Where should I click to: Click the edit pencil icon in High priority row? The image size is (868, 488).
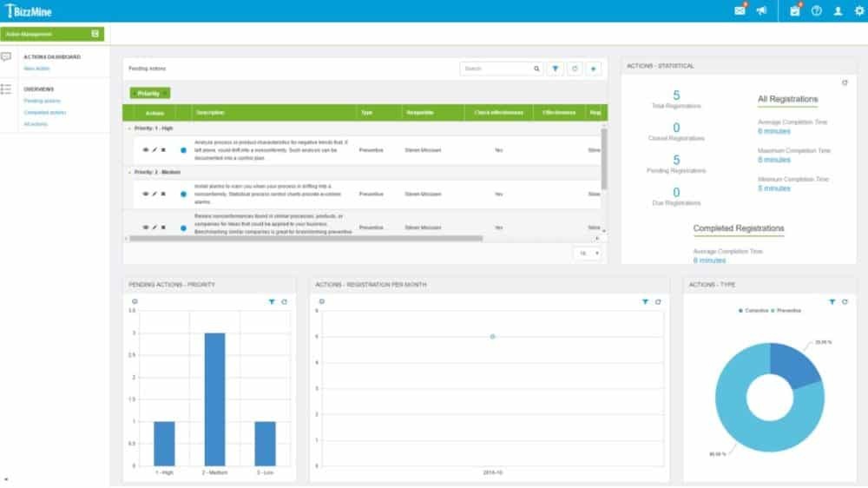point(155,150)
